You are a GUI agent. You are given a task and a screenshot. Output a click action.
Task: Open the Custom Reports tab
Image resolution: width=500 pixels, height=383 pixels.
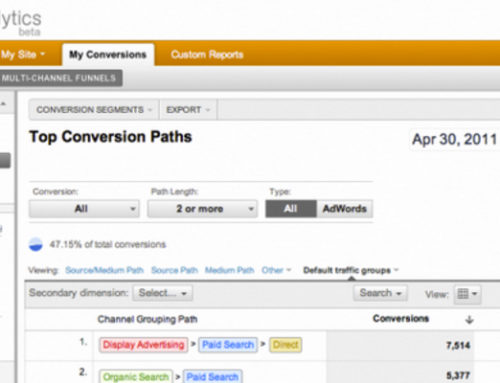click(207, 55)
